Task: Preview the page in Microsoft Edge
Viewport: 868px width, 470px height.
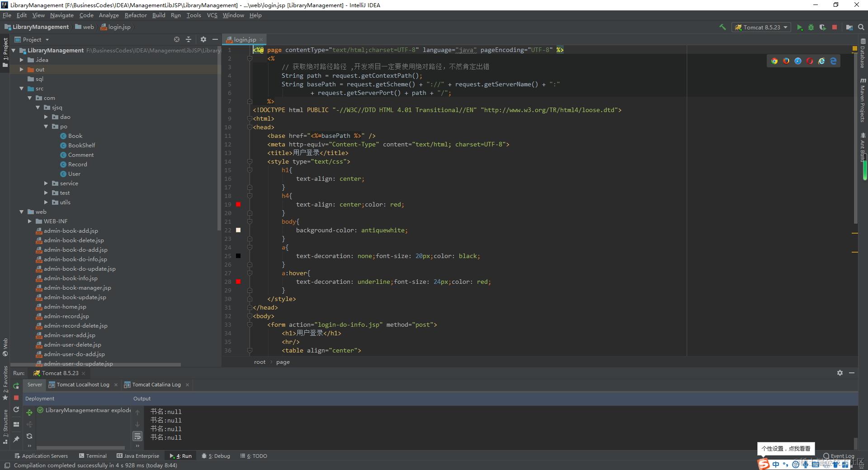Action: (x=833, y=61)
